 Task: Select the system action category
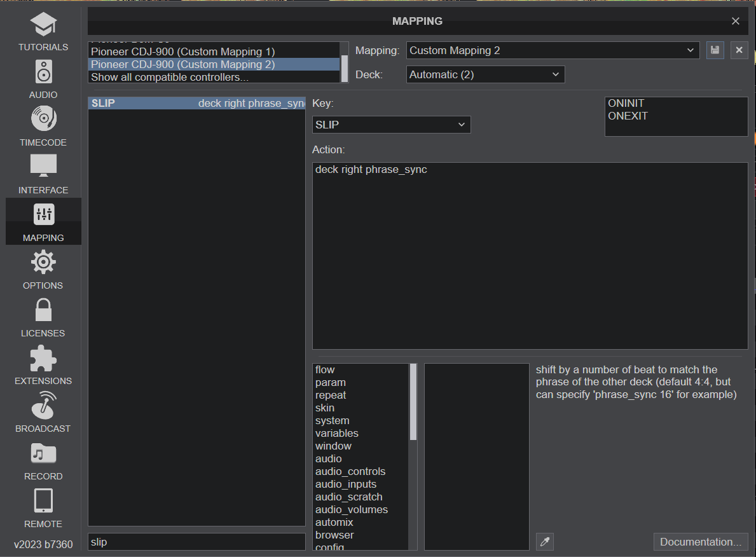[361, 420]
